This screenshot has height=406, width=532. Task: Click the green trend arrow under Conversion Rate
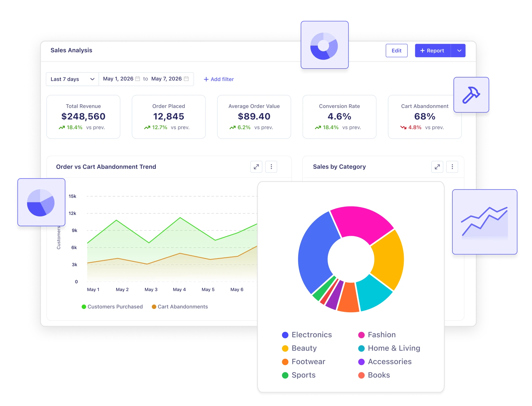point(318,127)
